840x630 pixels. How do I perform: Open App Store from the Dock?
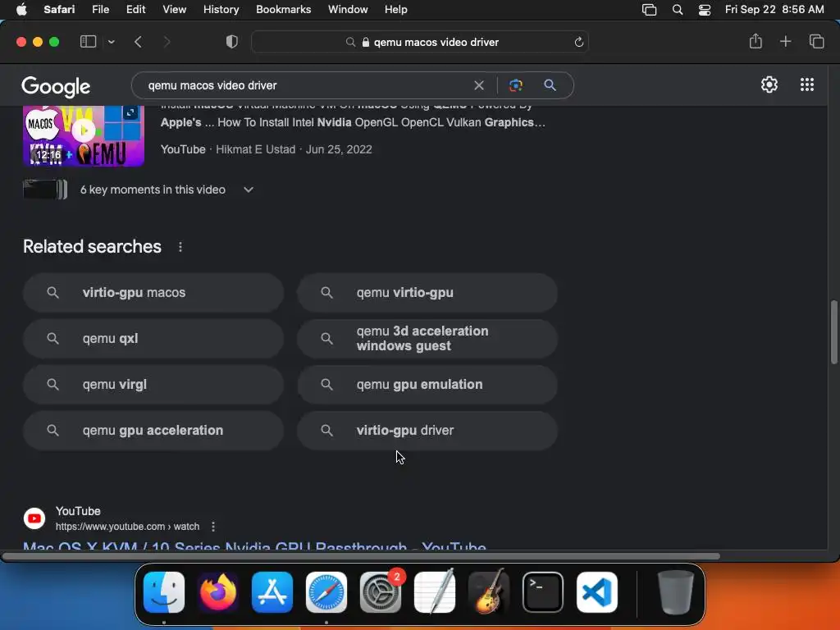pyautogui.click(x=272, y=592)
